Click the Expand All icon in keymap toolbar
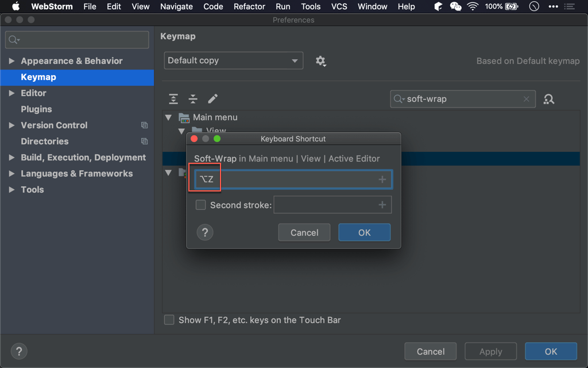588x368 pixels. [x=173, y=99]
